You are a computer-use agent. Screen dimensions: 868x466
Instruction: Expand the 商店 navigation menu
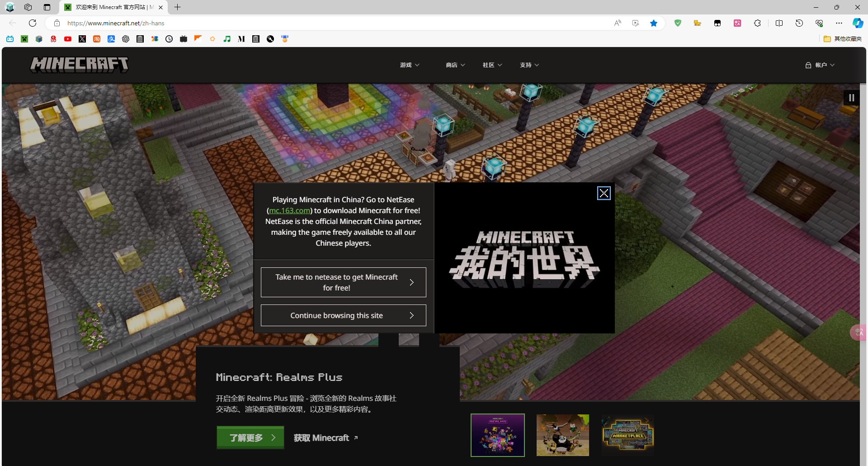pyautogui.click(x=455, y=65)
